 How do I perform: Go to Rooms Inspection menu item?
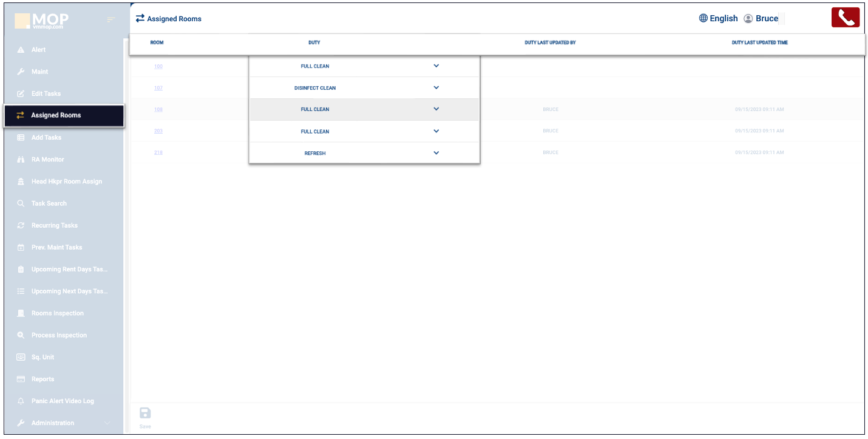tap(58, 313)
